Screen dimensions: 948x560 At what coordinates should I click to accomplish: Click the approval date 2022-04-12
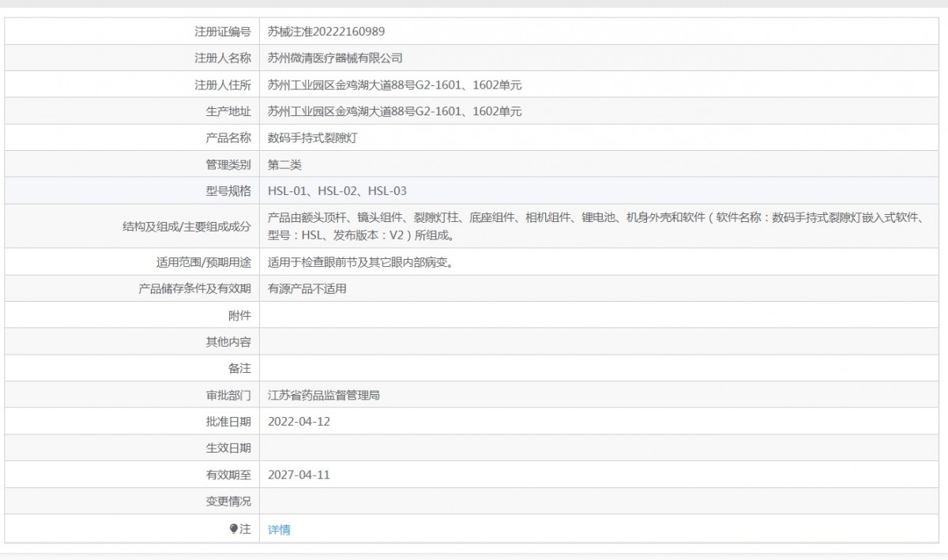pyautogui.click(x=299, y=422)
